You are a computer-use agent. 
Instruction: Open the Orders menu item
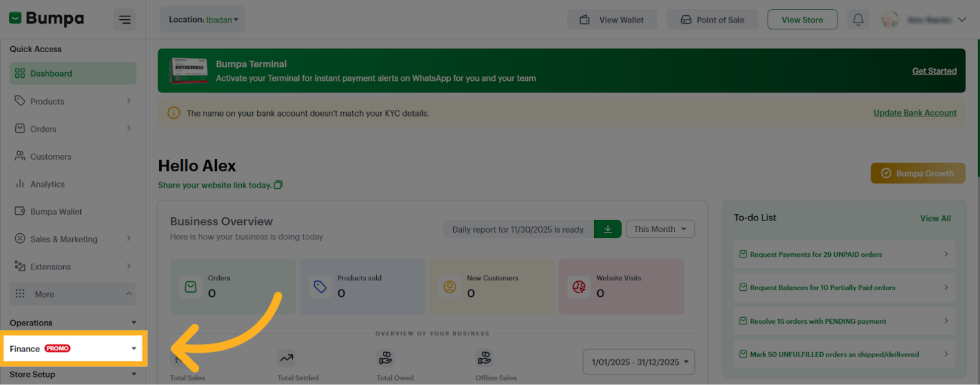73,129
